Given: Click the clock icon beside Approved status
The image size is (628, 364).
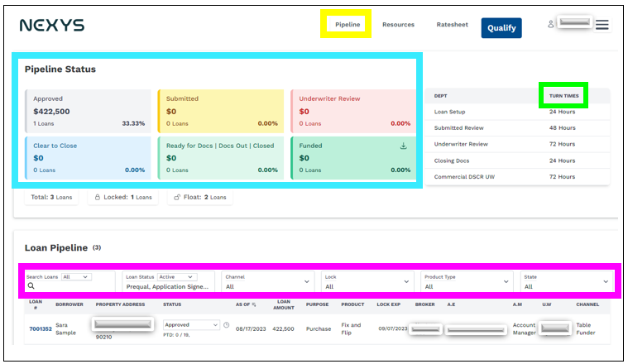Looking at the screenshot, I should click(227, 325).
